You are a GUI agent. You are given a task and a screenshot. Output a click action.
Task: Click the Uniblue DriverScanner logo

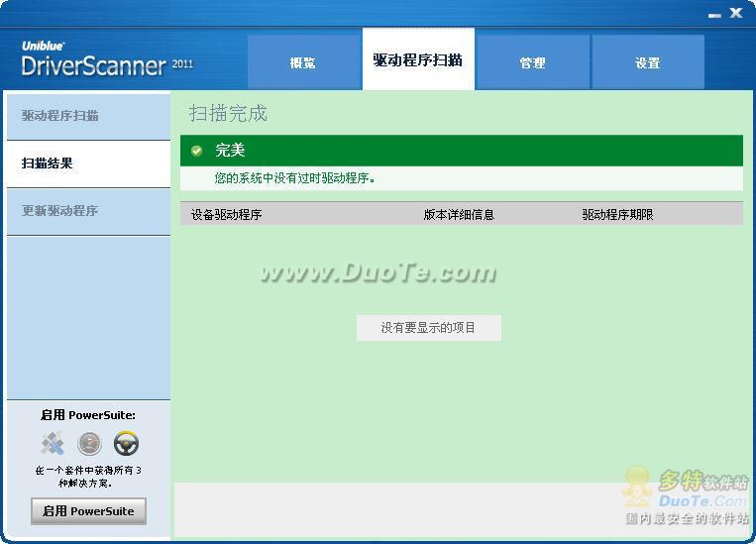107,59
